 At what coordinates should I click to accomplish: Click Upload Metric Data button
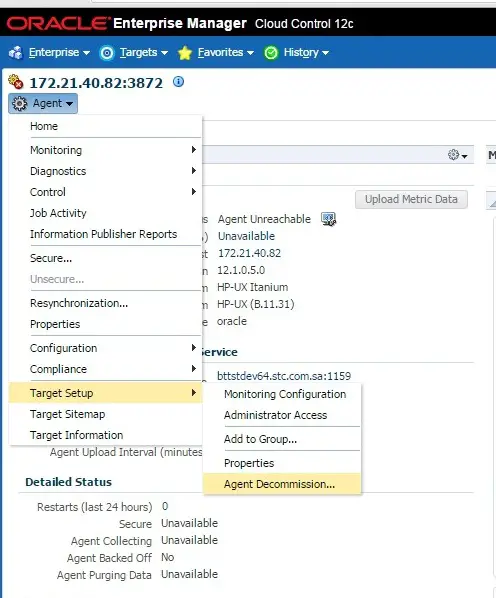tap(411, 199)
